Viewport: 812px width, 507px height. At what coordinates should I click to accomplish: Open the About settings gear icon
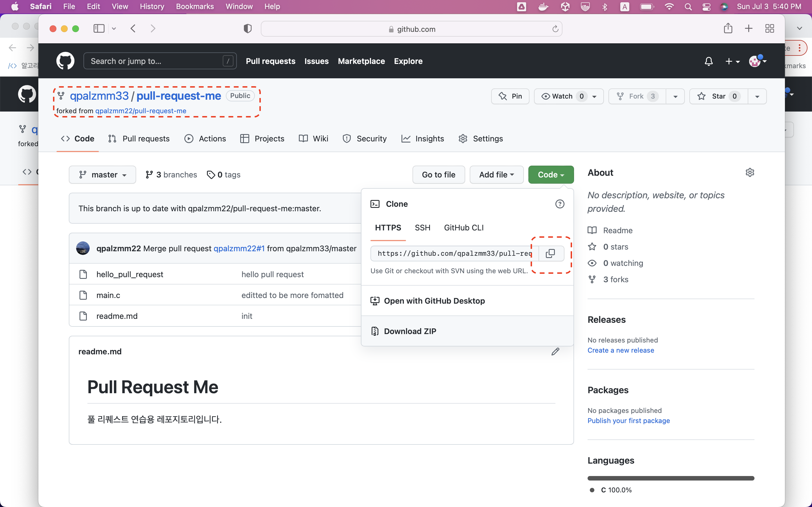click(x=750, y=173)
